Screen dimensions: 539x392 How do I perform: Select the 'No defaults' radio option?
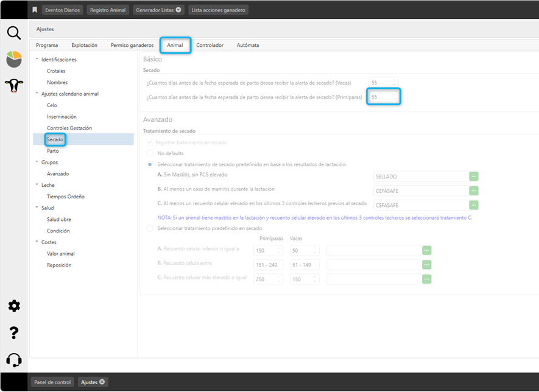point(150,153)
